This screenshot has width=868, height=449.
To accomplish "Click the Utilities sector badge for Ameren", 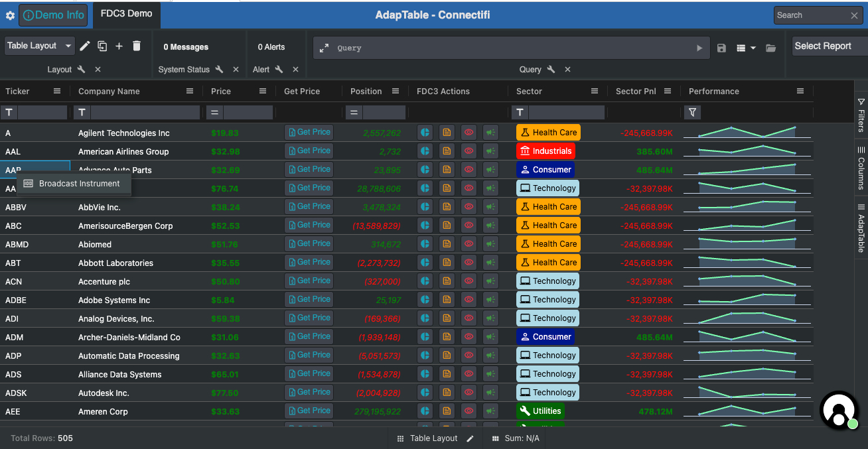I will (540, 411).
